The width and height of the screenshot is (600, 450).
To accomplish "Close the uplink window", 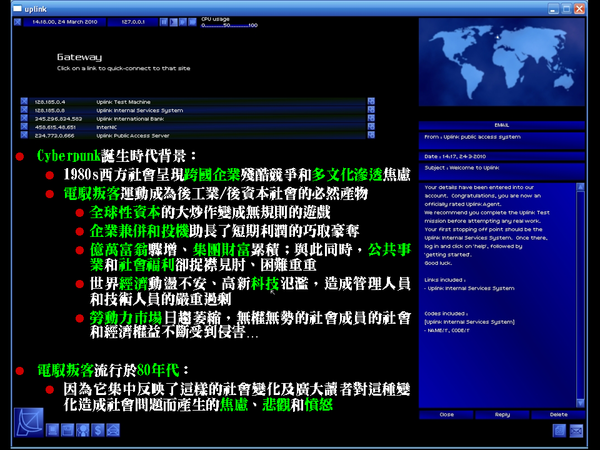I will click(x=580, y=8).
